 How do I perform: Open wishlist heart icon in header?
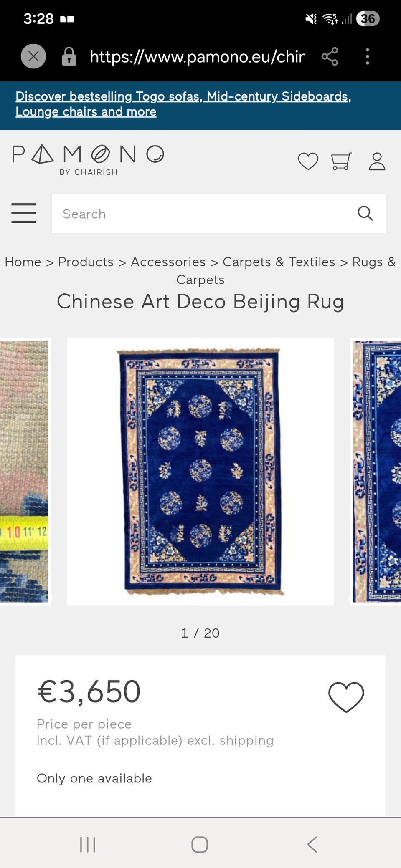308,161
